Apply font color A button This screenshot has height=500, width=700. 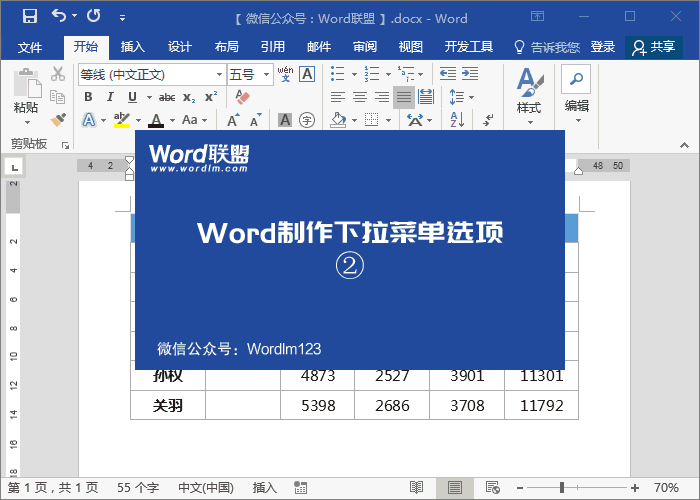click(x=155, y=120)
